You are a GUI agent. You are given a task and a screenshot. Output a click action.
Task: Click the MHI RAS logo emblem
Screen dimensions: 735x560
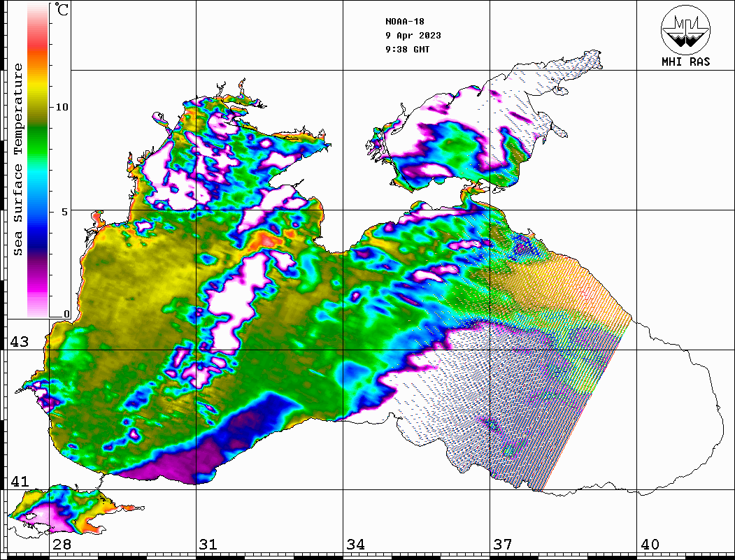tap(685, 29)
